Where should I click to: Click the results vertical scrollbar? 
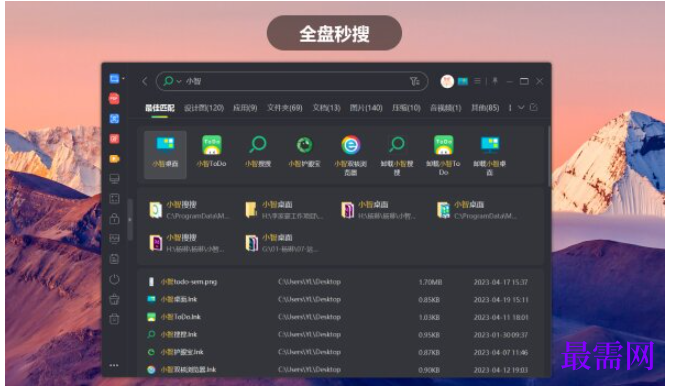549,155
